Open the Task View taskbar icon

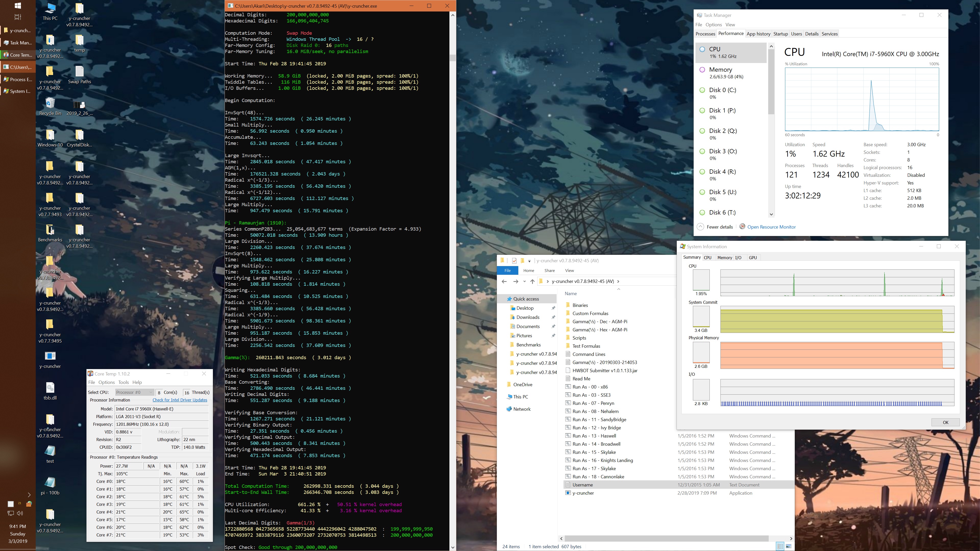(18, 17)
